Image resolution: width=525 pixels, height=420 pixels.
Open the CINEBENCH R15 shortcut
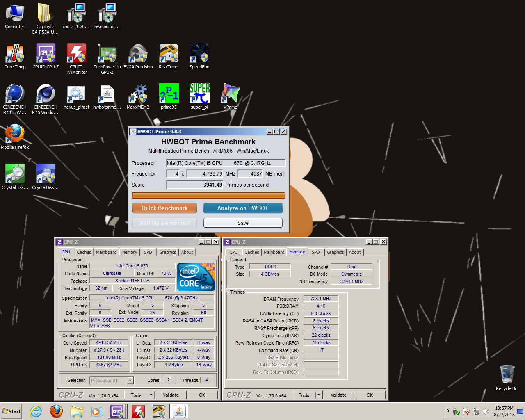46,99
